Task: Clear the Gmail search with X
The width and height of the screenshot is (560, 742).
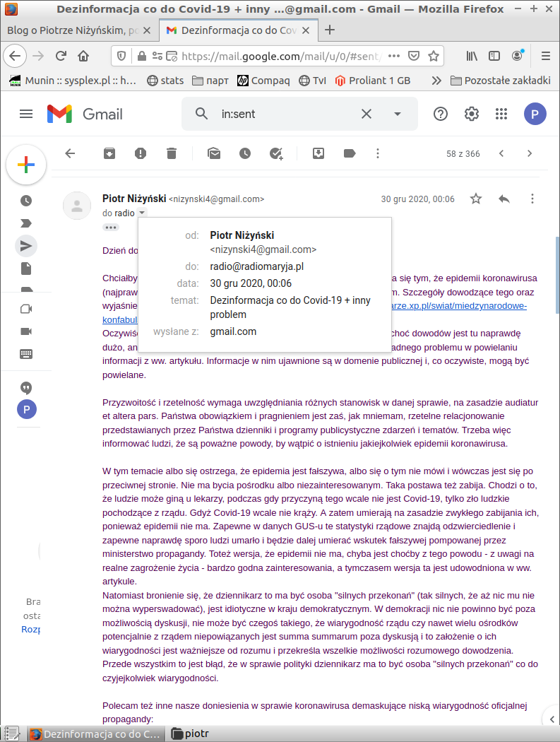Action: click(x=366, y=114)
